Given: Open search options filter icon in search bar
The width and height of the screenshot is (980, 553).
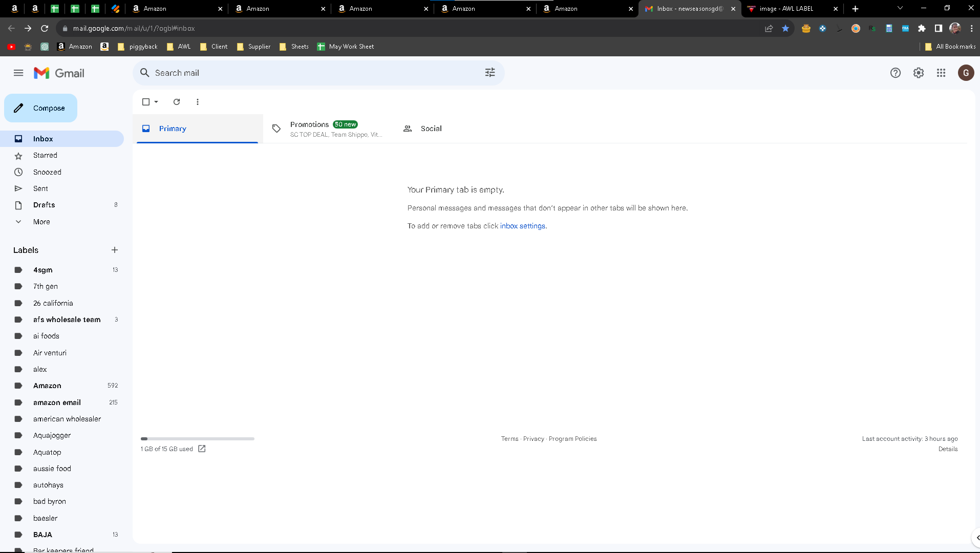Looking at the screenshot, I should click(x=490, y=73).
